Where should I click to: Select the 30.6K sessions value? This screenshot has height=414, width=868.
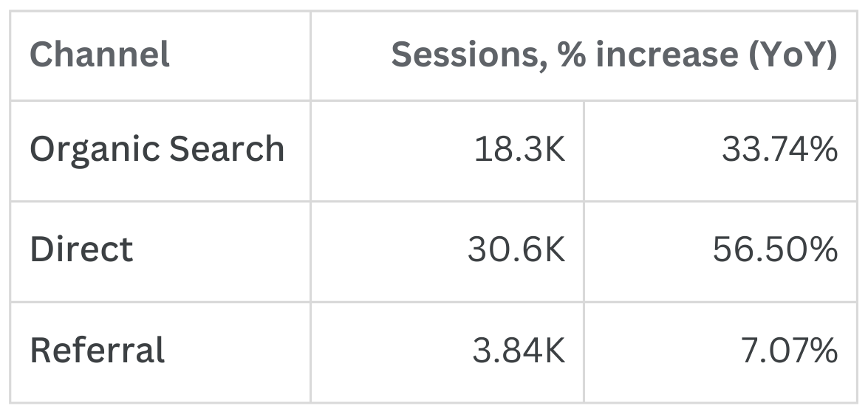[x=516, y=251]
